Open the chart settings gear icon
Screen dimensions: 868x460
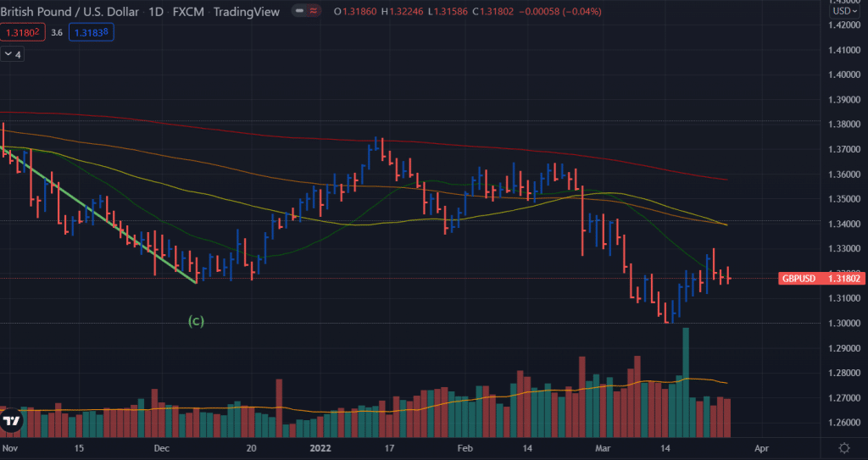tap(844, 448)
